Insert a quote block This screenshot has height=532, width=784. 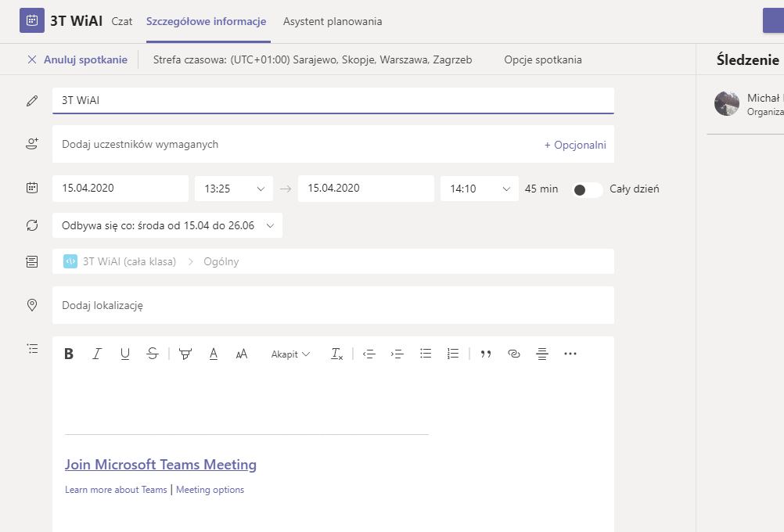point(485,354)
